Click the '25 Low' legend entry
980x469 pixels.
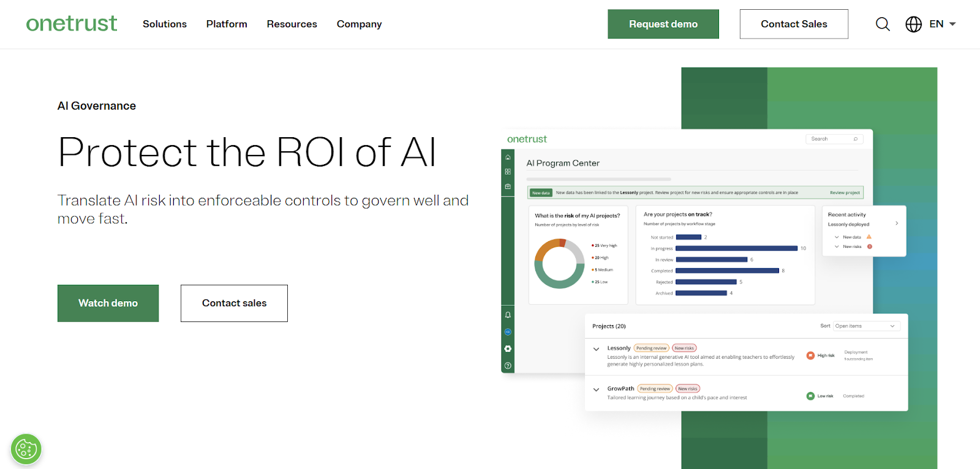click(600, 282)
